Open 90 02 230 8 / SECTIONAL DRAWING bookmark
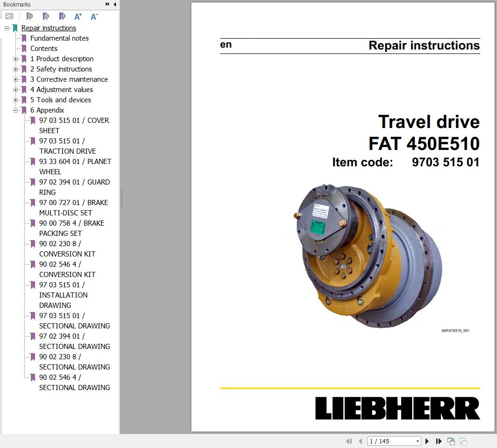497x448 pixels. click(74, 362)
